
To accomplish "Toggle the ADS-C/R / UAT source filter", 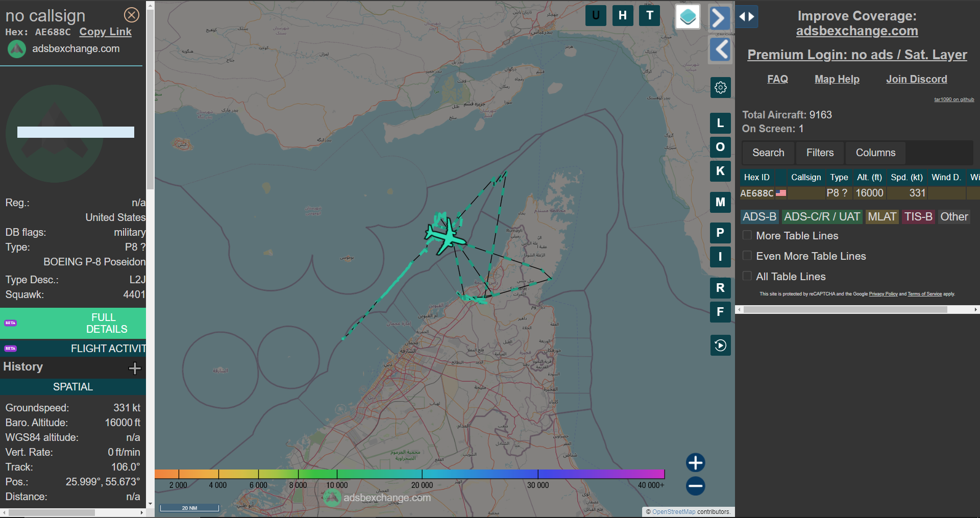I will [x=822, y=216].
